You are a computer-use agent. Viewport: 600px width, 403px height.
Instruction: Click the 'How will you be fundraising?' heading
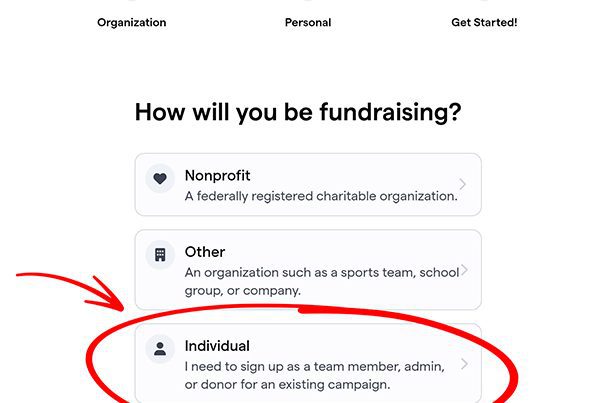(298, 112)
